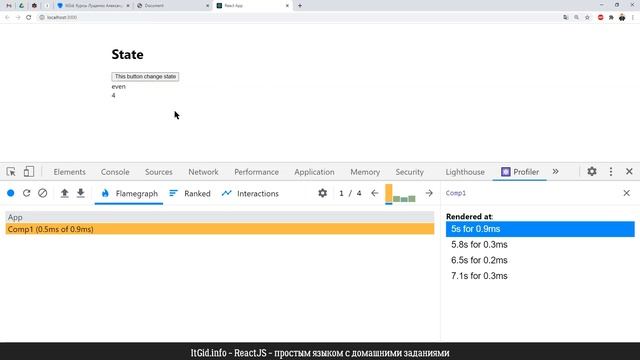Open the Network DevTools tab
This screenshot has height=360, width=640.
[x=203, y=172]
